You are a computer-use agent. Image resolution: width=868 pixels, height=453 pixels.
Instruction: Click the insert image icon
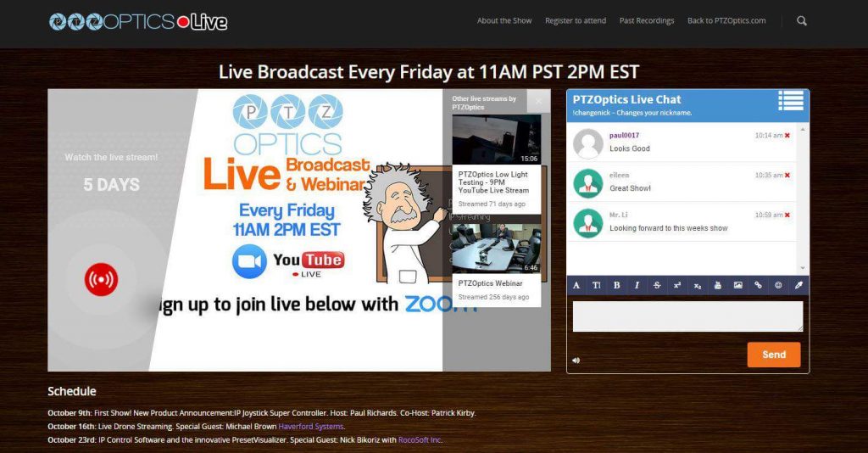[738, 285]
